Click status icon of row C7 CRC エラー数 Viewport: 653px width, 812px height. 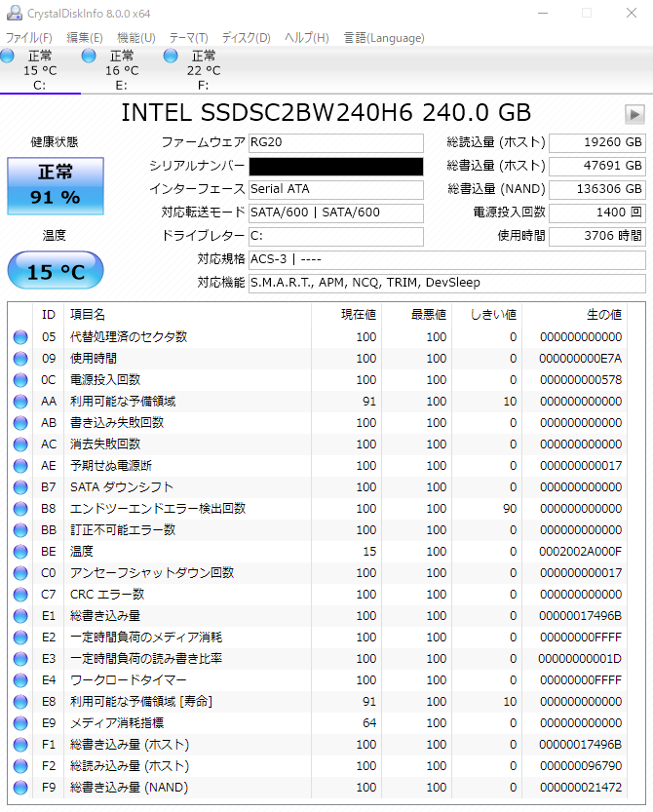tap(20, 595)
